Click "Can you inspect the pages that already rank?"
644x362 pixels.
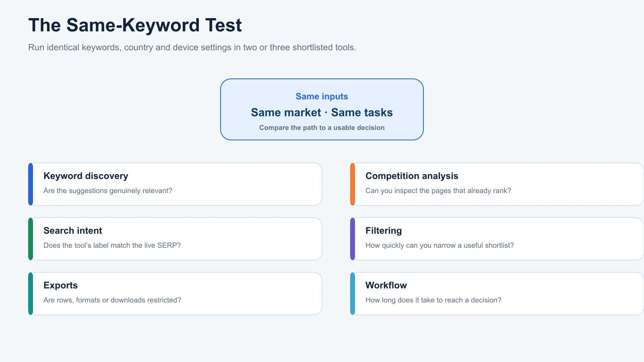tap(438, 191)
